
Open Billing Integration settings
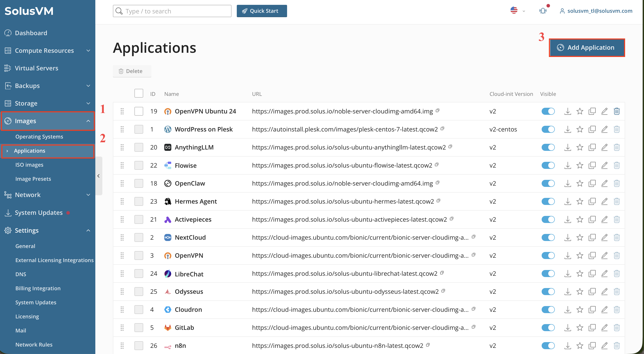pyautogui.click(x=38, y=288)
